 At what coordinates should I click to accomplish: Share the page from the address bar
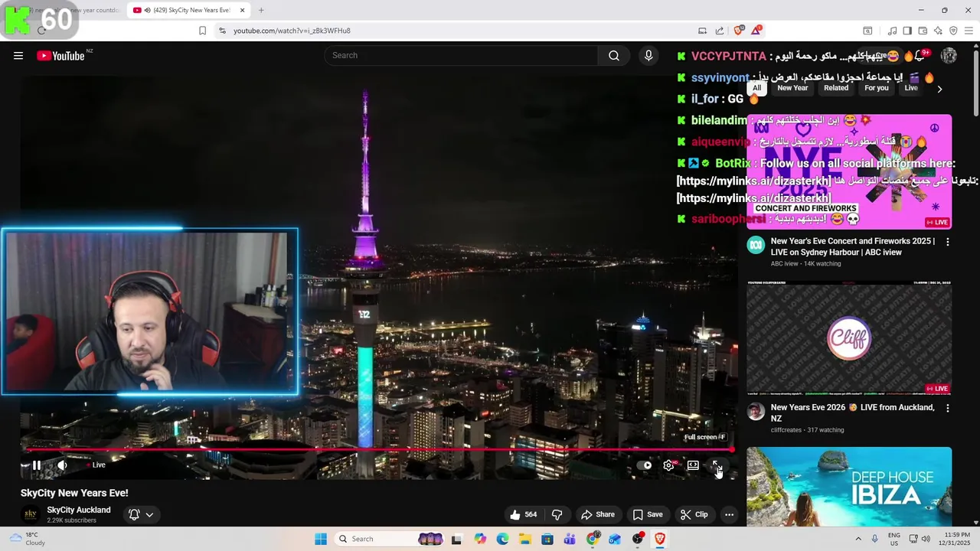click(x=720, y=31)
